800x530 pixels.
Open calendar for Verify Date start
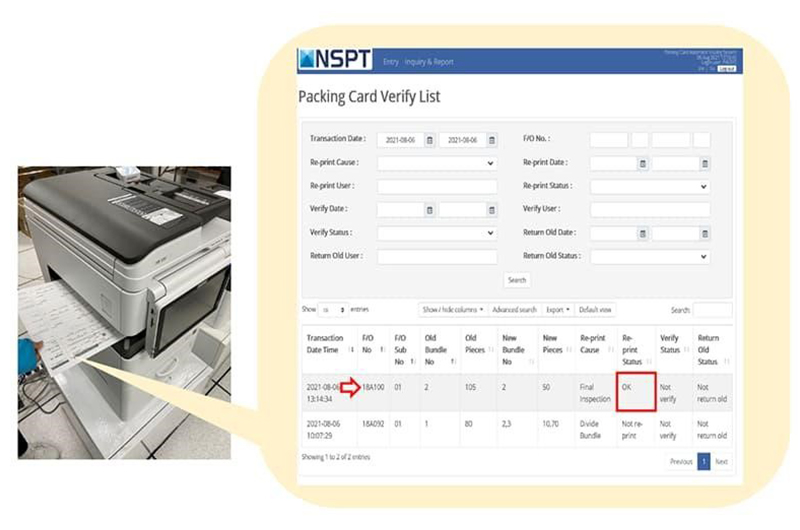(430, 210)
